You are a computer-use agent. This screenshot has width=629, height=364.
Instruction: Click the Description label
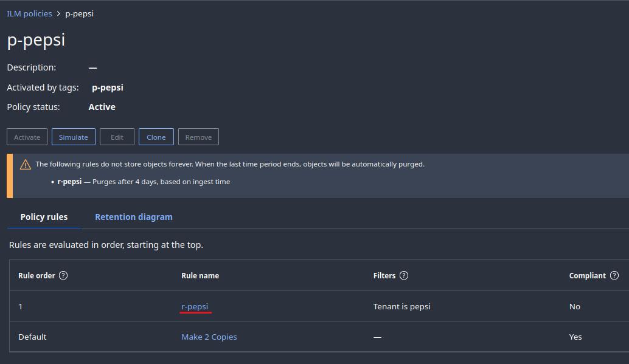click(x=31, y=67)
